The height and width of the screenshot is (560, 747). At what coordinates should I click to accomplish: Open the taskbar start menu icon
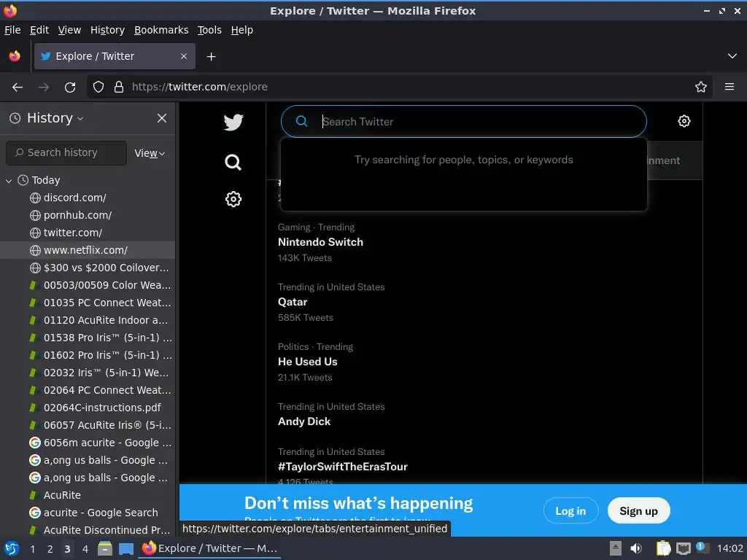[x=12, y=548]
